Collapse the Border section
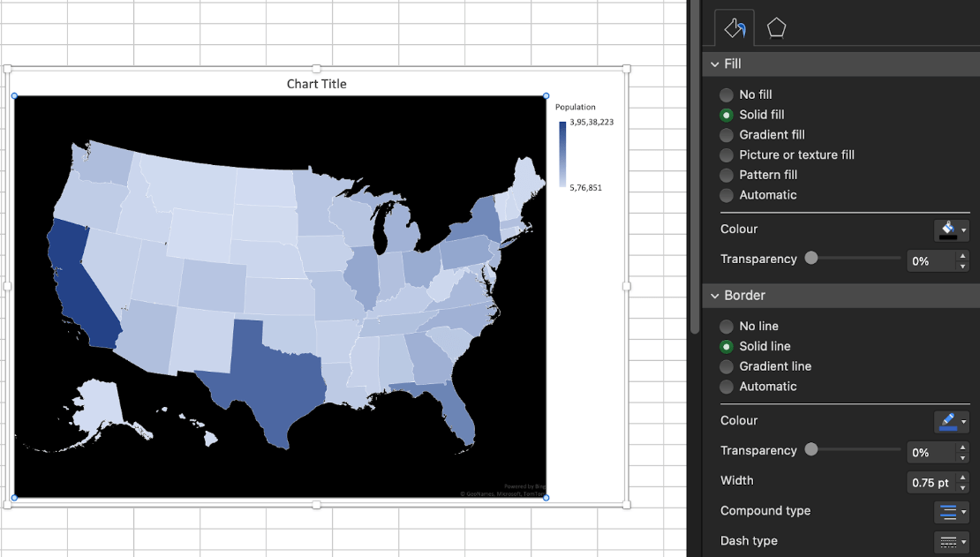Screen dimensions: 980x557 [715, 296]
